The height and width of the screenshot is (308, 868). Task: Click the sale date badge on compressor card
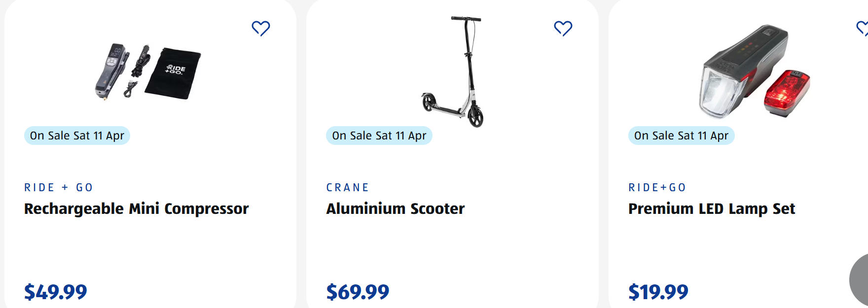tap(77, 136)
